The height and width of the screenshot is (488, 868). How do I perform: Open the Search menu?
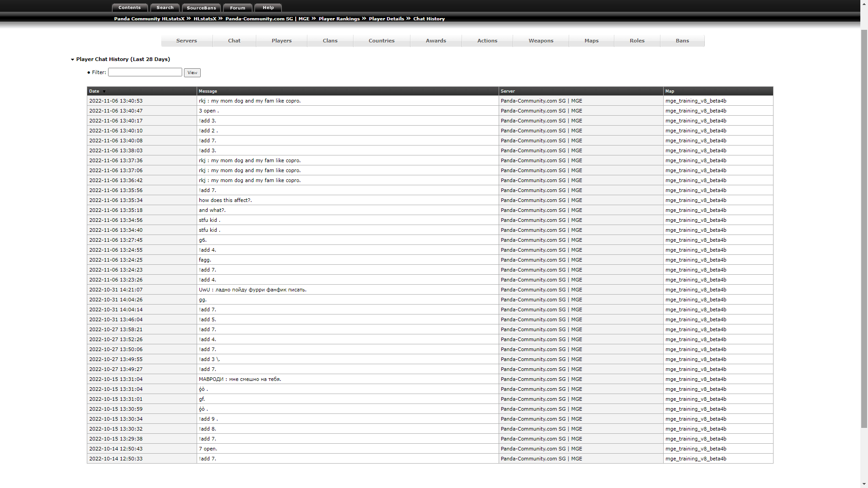click(x=165, y=7)
